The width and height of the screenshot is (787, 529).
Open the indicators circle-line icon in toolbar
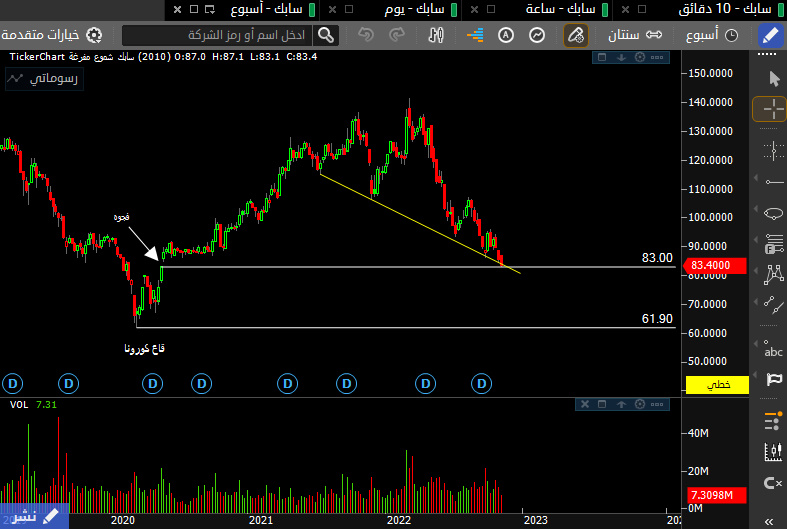point(537,35)
